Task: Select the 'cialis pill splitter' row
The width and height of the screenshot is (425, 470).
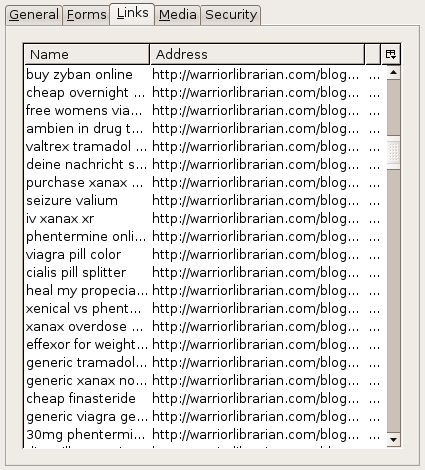Action: click(x=206, y=272)
